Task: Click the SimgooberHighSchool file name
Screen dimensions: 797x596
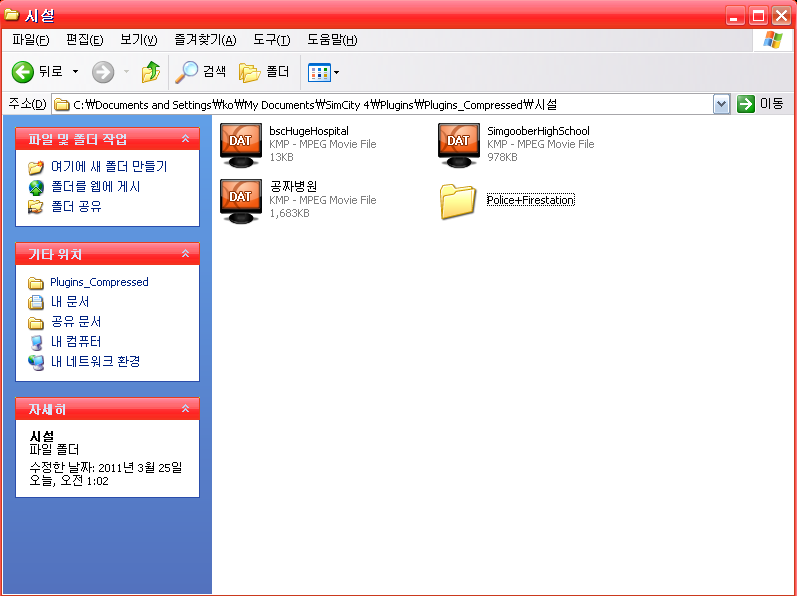Action: click(538, 131)
